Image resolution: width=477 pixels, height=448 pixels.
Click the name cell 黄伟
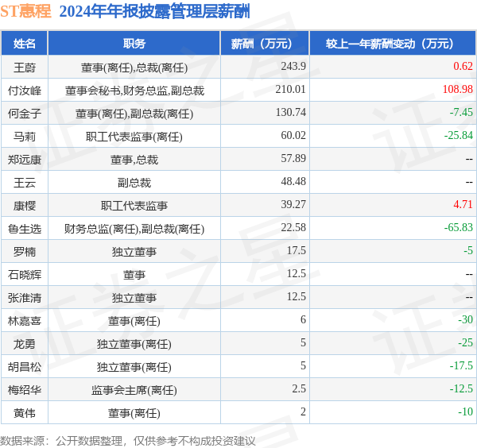click(25, 413)
